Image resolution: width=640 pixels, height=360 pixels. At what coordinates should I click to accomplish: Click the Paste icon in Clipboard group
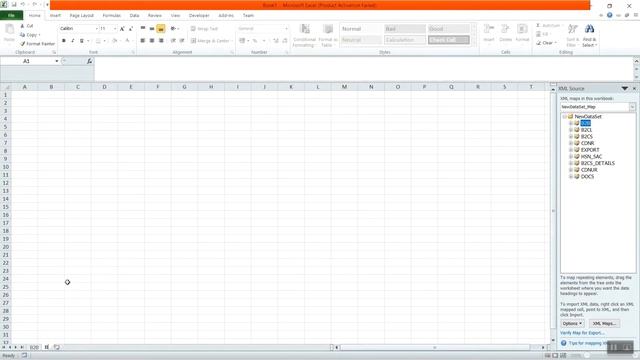pyautogui.click(x=9, y=29)
